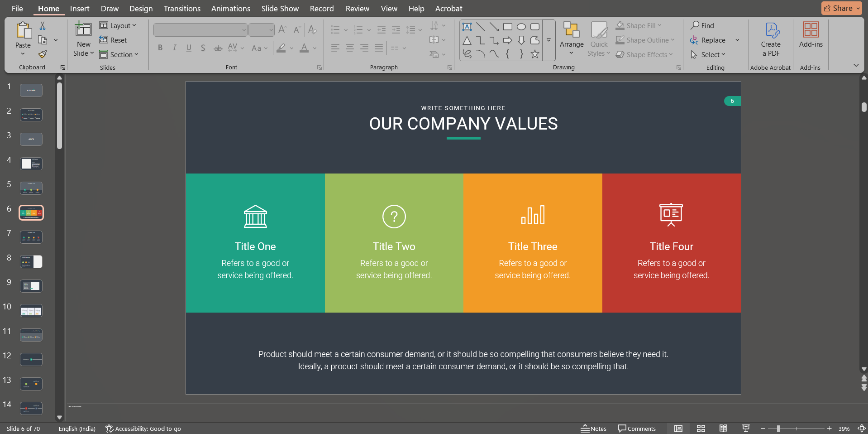Open Quick Styles for shapes
This screenshot has width=868, height=434.
click(x=598, y=40)
